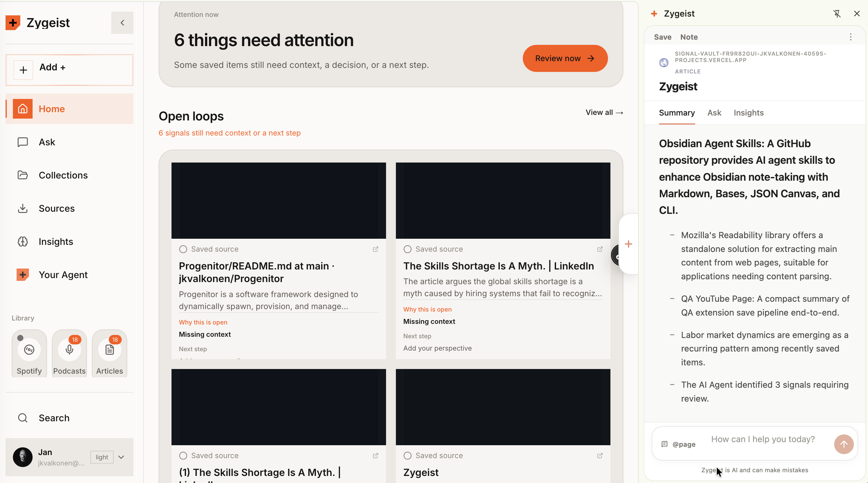Click the Zygeist logo icon in the sidebar
Screen dimensions: 868x483
[13, 22]
